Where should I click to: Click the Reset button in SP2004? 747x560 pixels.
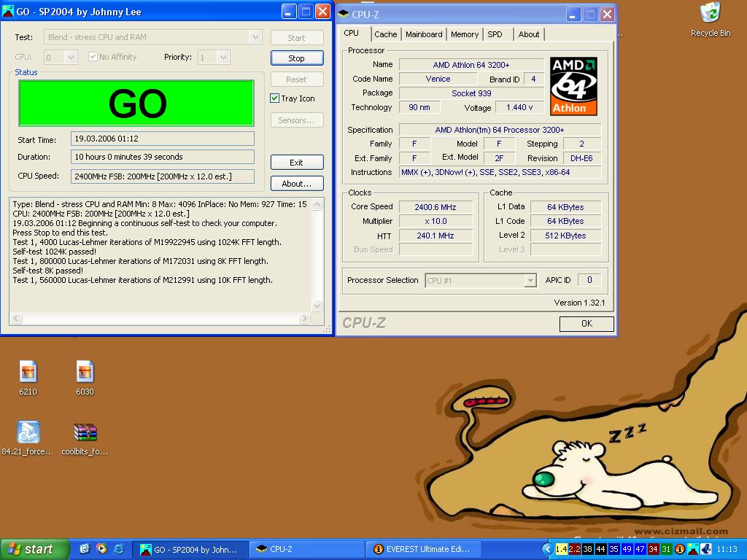click(297, 79)
